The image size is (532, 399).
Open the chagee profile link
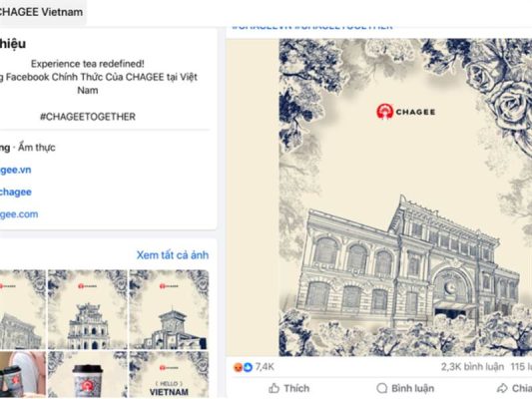(x=16, y=192)
